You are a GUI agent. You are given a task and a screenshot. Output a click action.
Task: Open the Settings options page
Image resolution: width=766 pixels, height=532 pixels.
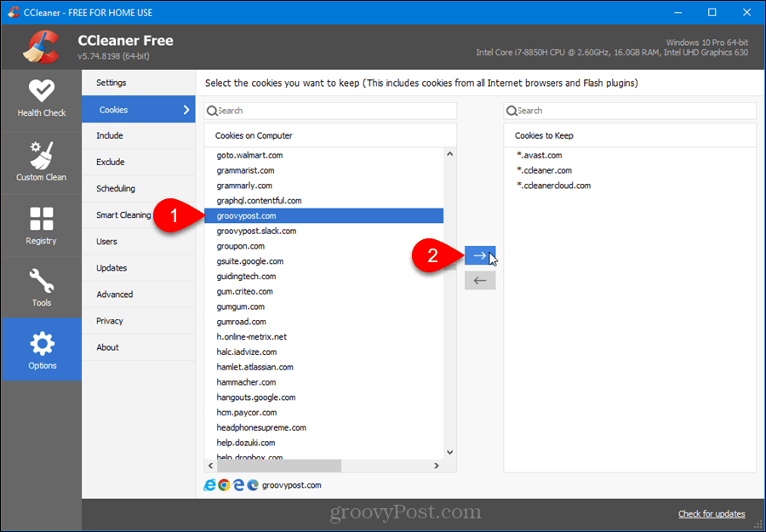(x=139, y=83)
